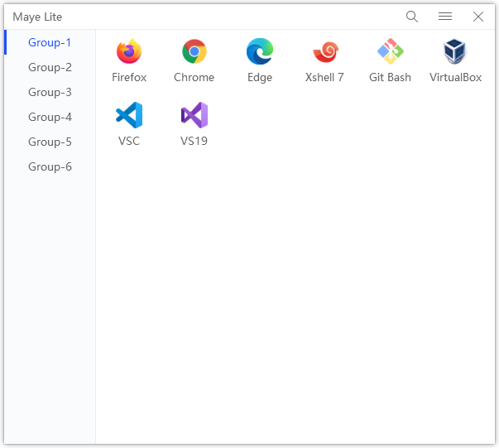499x448 pixels.
Task: Launch the Firefox shortcut icon
Action: [x=129, y=51]
